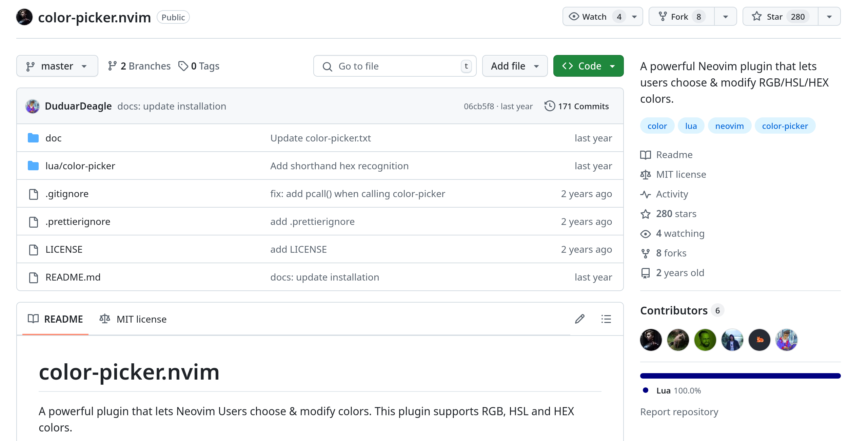Open the master branch selector
Screen dimensions: 868x441
pyautogui.click(x=57, y=66)
